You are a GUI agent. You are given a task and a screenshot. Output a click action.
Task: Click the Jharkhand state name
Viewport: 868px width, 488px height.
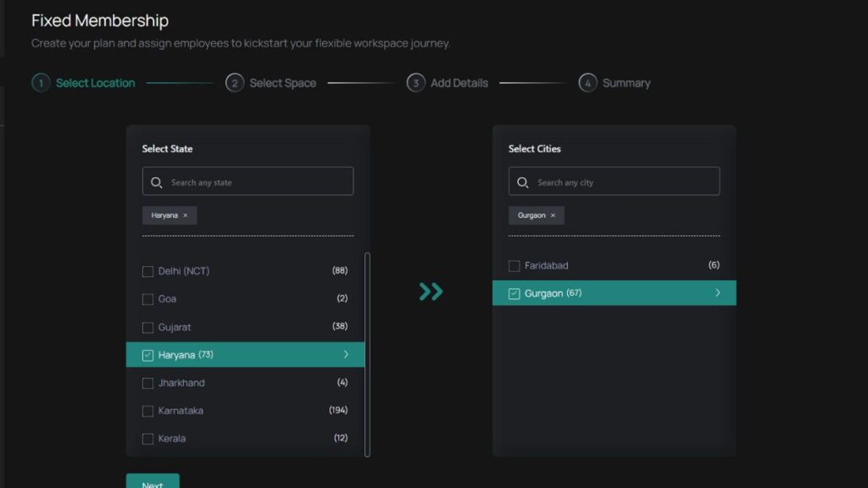181,383
